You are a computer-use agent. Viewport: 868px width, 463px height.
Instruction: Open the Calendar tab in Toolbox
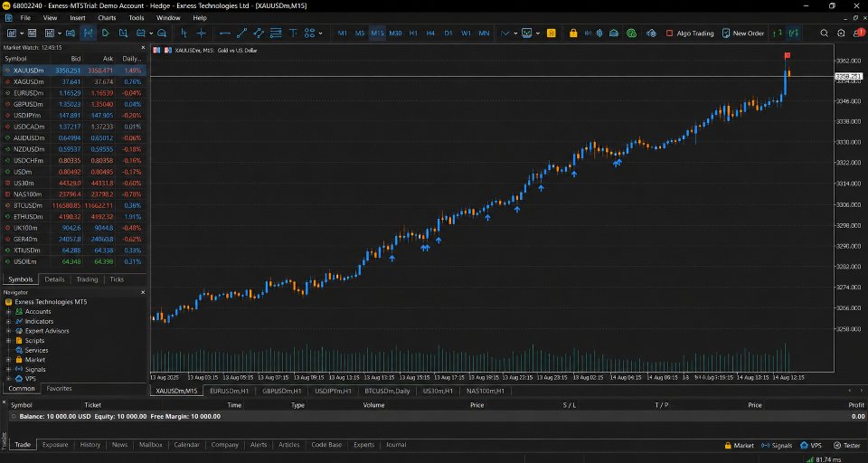186,445
